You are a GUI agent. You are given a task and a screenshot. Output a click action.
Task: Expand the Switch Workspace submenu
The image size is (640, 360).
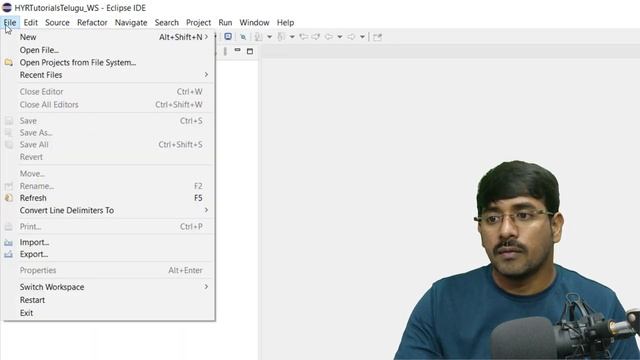tap(108, 287)
